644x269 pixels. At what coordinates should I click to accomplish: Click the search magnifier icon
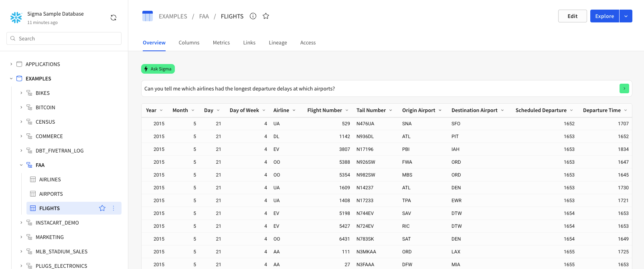13,38
